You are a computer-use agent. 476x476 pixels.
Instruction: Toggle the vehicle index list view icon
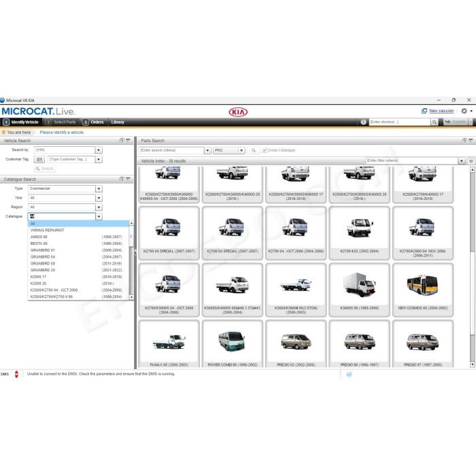[x=471, y=161]
